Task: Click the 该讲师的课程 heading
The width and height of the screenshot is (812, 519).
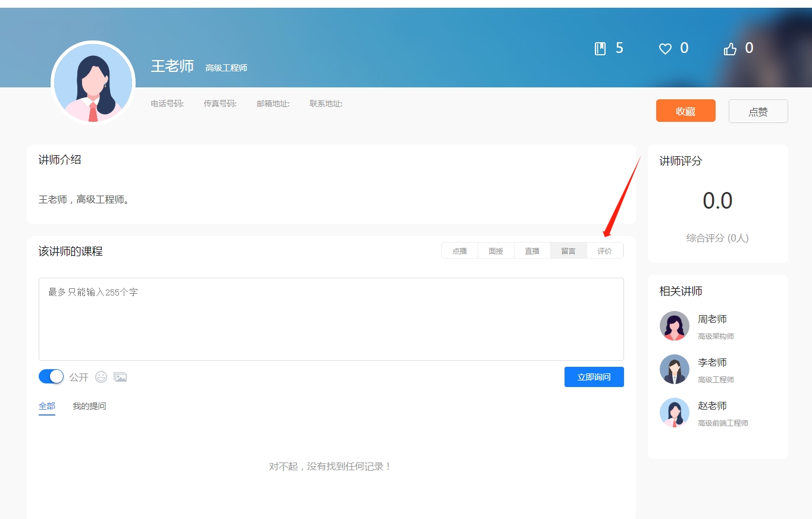Action: (71, 251)
